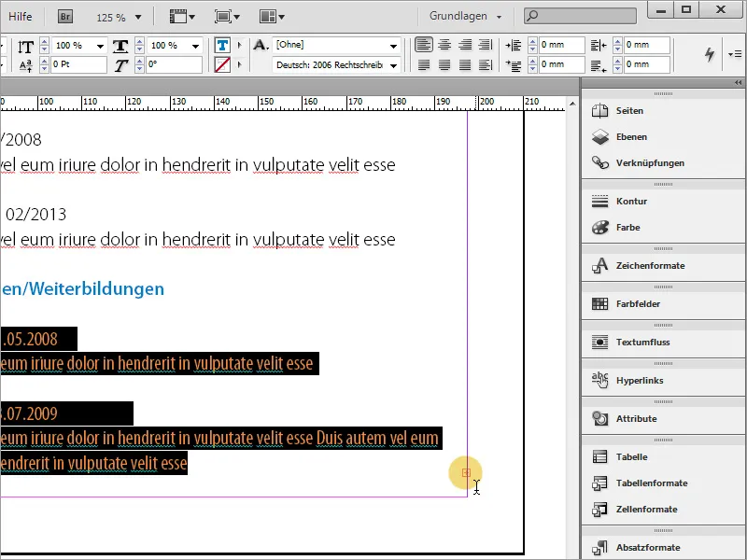This screenshot has width=747, height=560.
Task: Collapse the panel dock with double arrows
Action: click(x=738, y=83)
